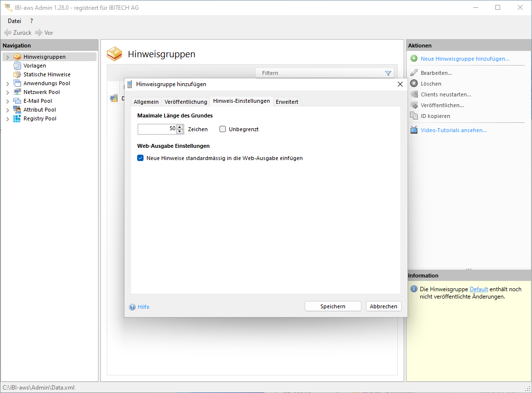The width and height of the screenshot is (532, 393).
Task: Expand the Registry Pool tree node
Action: (x=7, y=119)
